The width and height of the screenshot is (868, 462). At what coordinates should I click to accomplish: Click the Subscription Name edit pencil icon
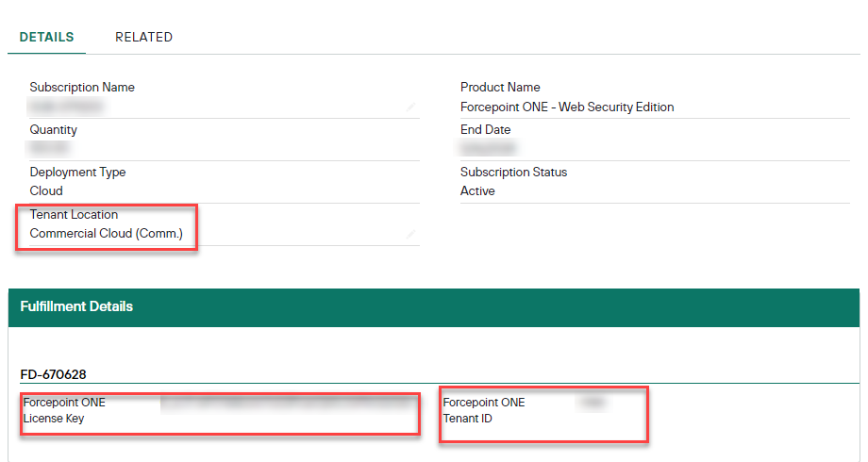(410, 107)
